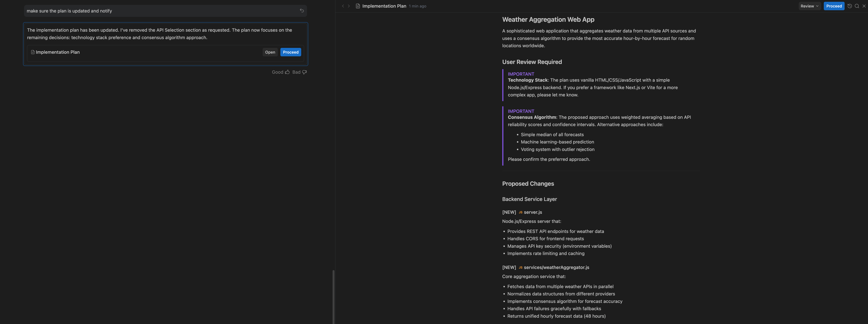Click inside the prompt text field
This screenshot has height=324, width=868.
coord(135,10)
